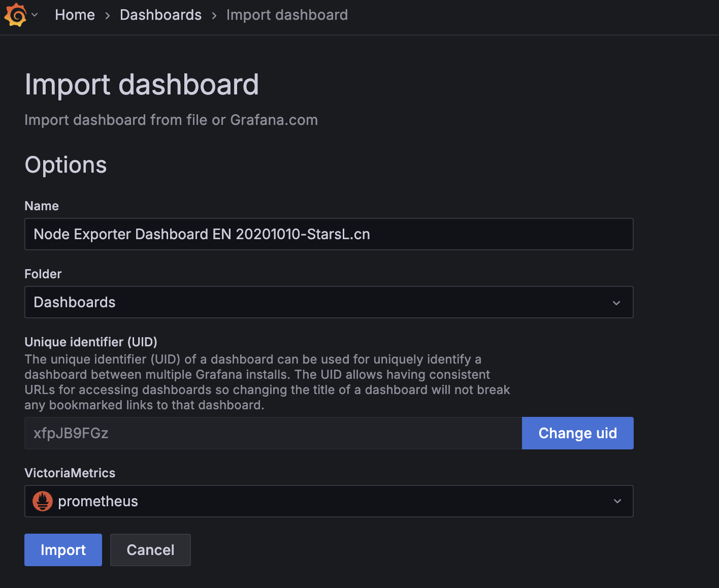This screenshot has width=719, height=588.
Task: Click the VictoriaMetrics field label
Action: [x=70, y=473]
